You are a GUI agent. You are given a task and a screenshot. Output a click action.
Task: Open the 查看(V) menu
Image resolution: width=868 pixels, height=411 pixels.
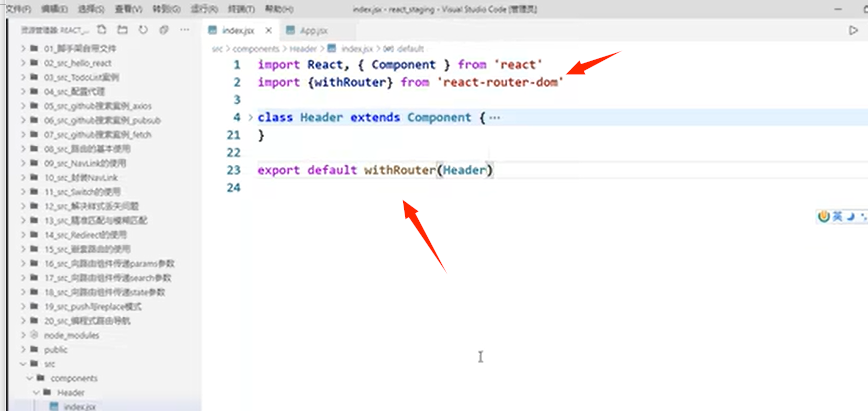(x=128, y=9)
